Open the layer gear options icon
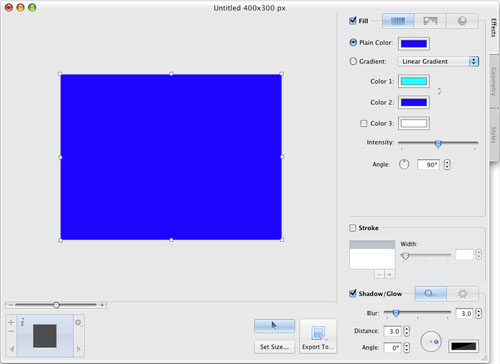Image resolution: width=500 pixels, height=364 pixels. click(x=78, y=323)
